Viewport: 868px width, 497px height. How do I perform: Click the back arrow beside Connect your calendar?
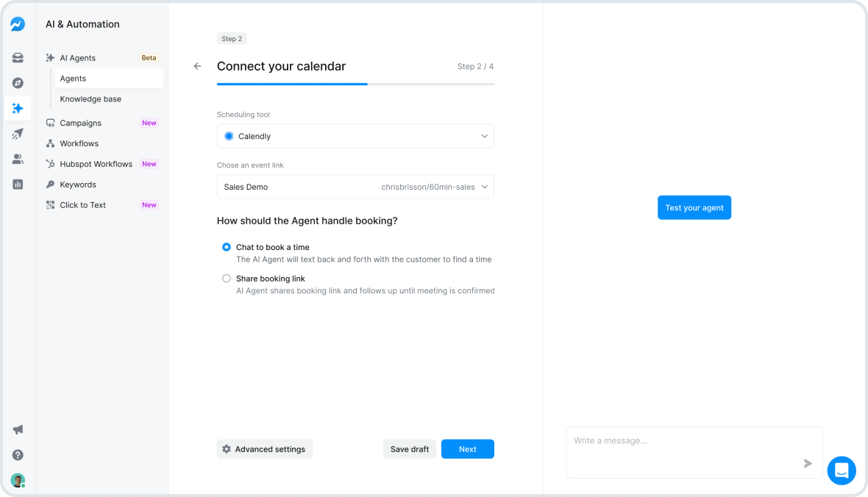[198, 66]
